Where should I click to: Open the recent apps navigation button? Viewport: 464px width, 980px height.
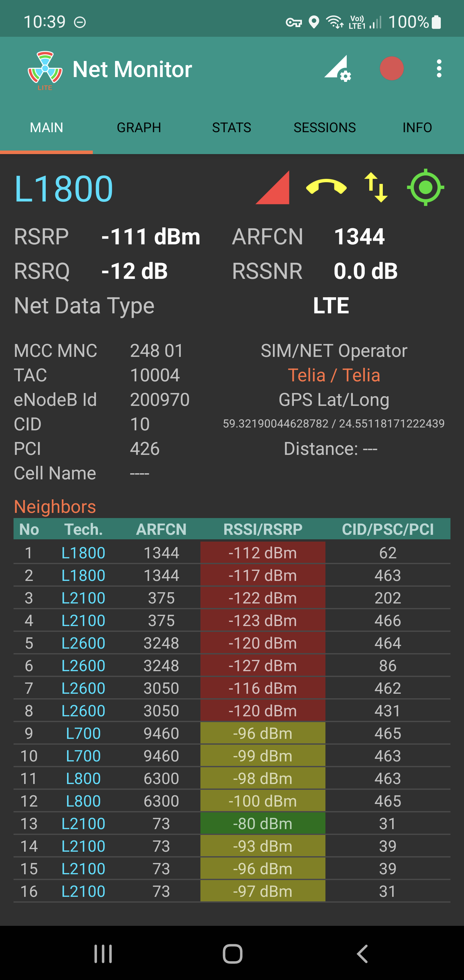pos(103,954)
